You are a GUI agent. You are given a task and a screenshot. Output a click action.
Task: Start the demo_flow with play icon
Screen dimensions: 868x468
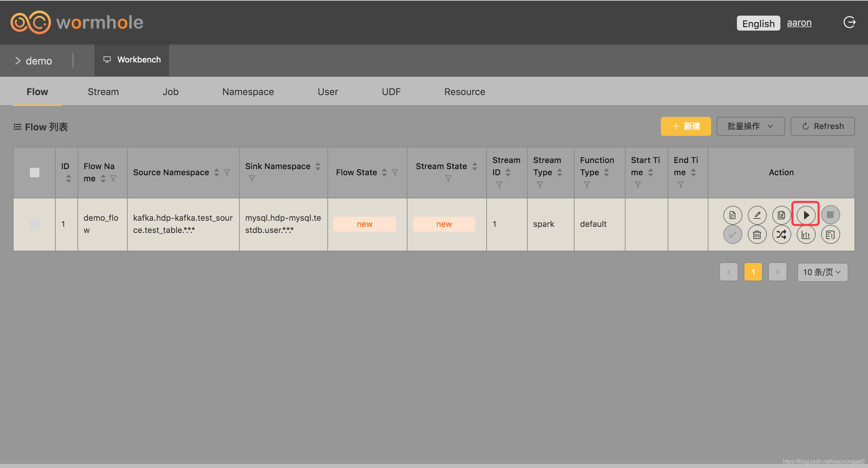806,215
